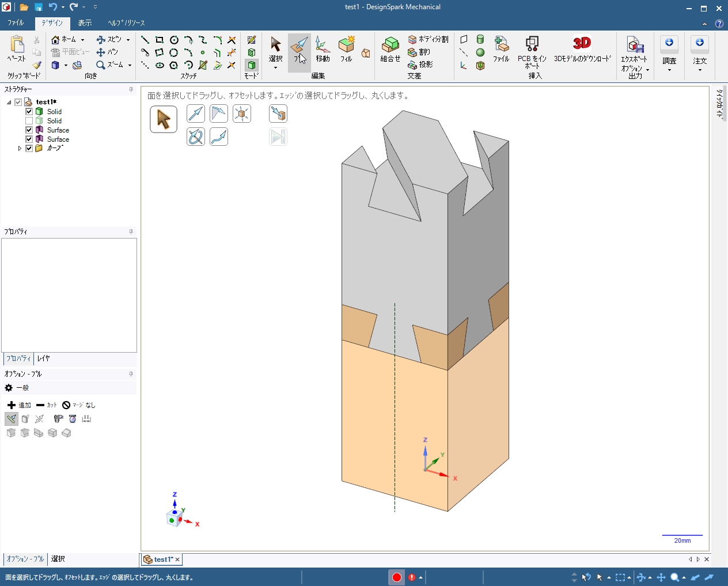Switch to the レイヤ panel tab
This screenshot has width=728, height=586.
point(43,358)
